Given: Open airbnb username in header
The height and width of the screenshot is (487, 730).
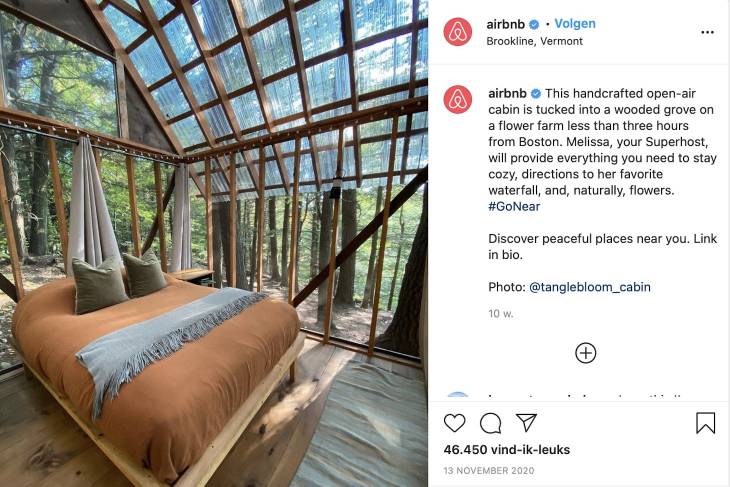Looking at the screenshot, I should point(506,24).
